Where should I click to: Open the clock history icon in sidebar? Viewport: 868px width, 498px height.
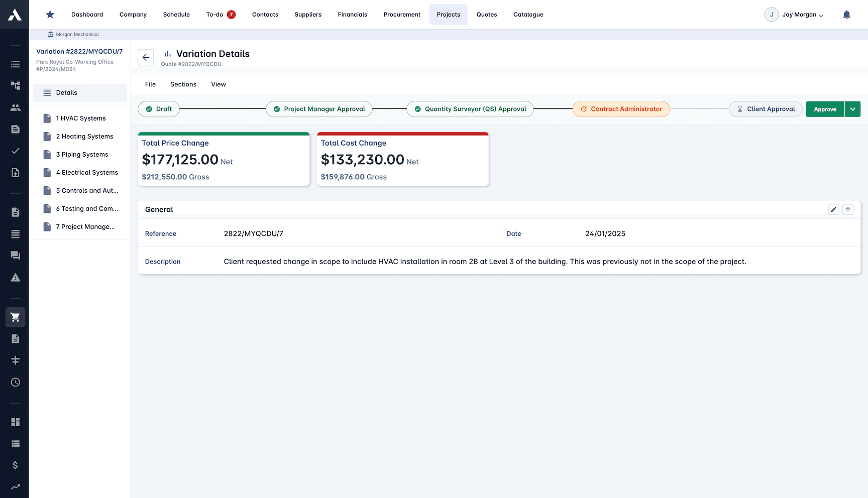(15, 382)
